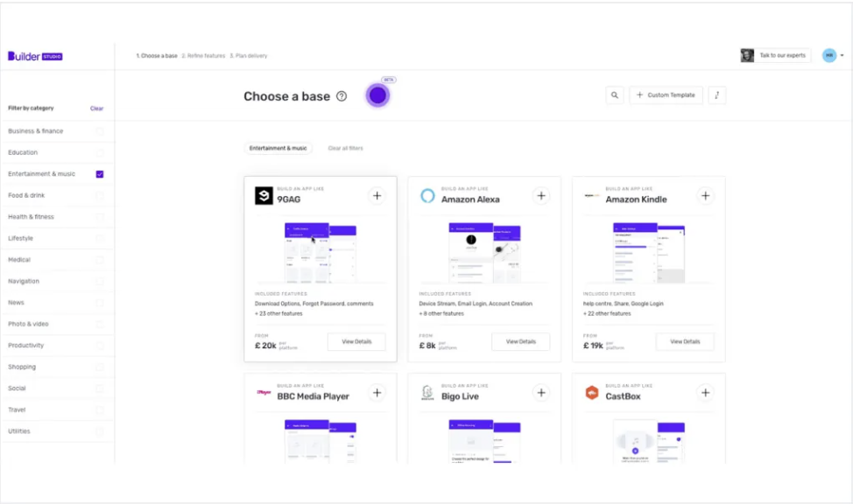Add the 9GAG template with plus icon

click(x=377, y=196)
